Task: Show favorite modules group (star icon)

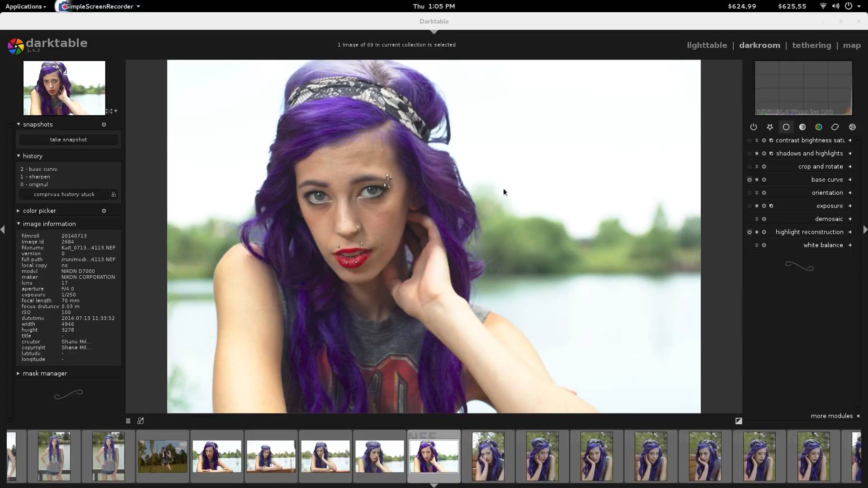Action: 769,127
